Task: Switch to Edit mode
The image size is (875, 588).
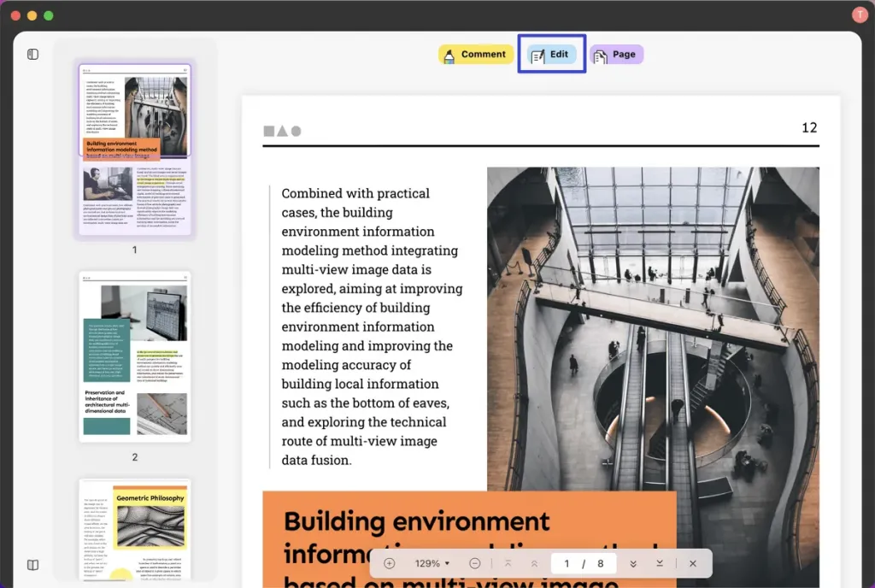Action: (x=551, y=54)
